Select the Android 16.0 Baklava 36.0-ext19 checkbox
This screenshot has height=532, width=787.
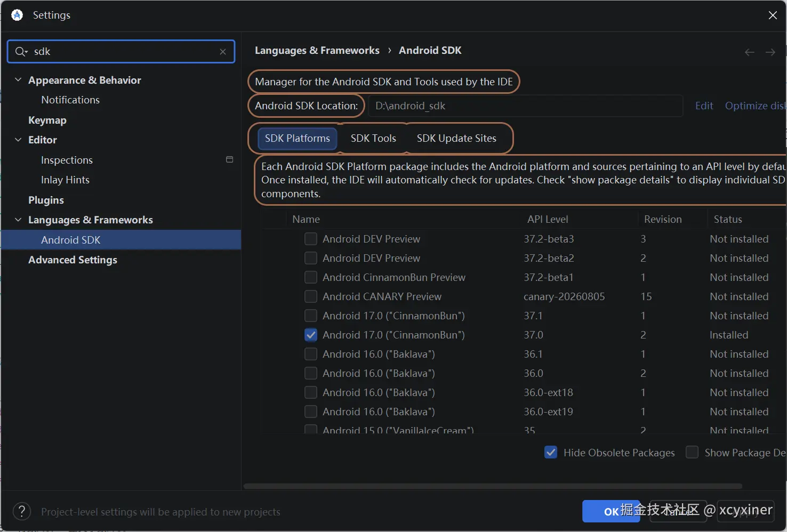[x=311, y=412]
